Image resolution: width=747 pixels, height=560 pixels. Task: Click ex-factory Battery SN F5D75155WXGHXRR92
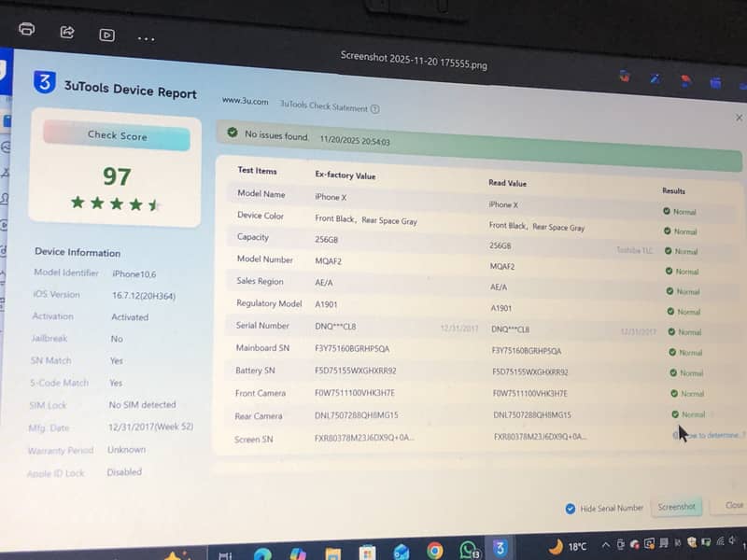pyautogui.click(x=356, y=371)
